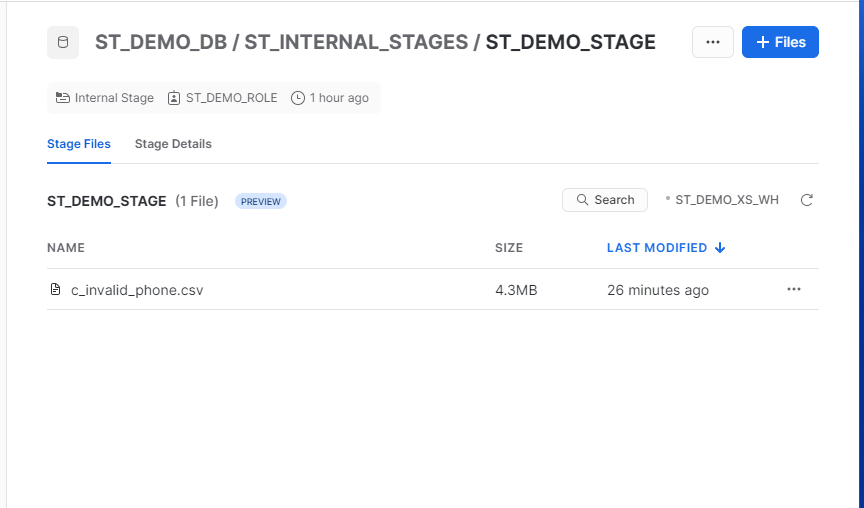
Task: Sort files by the SIZE column
Action: (x=509, y=248)
